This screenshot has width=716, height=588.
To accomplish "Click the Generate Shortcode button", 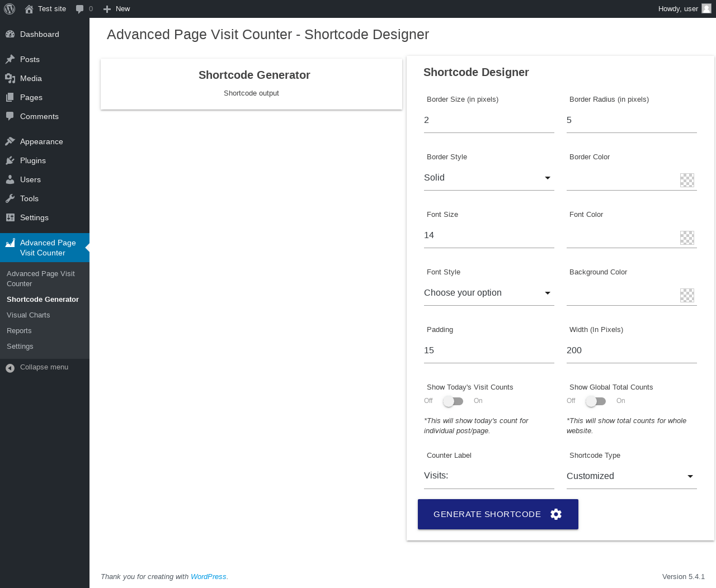I will click(498, 514).
